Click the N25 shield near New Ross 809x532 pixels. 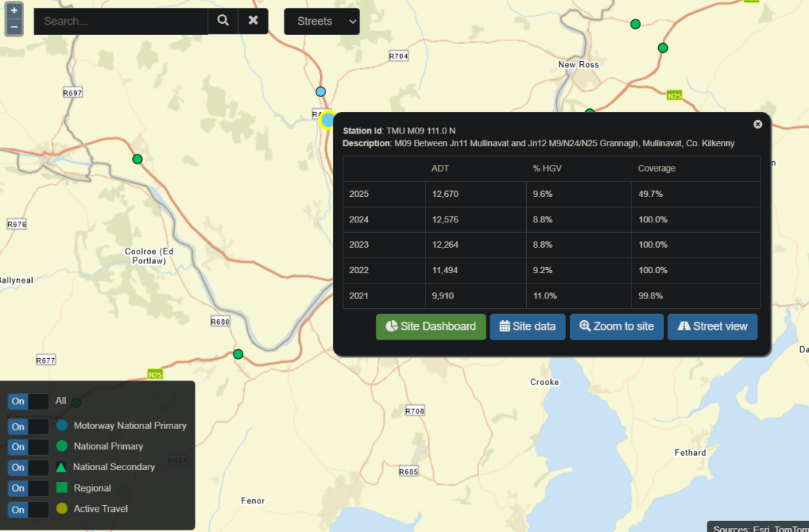[675, 96]
